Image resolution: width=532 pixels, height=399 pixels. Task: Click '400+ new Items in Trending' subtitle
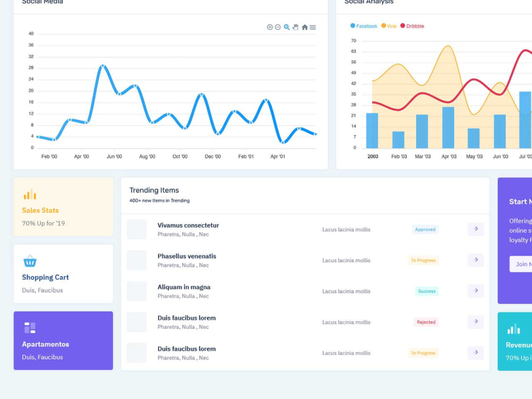pos(160,201)
